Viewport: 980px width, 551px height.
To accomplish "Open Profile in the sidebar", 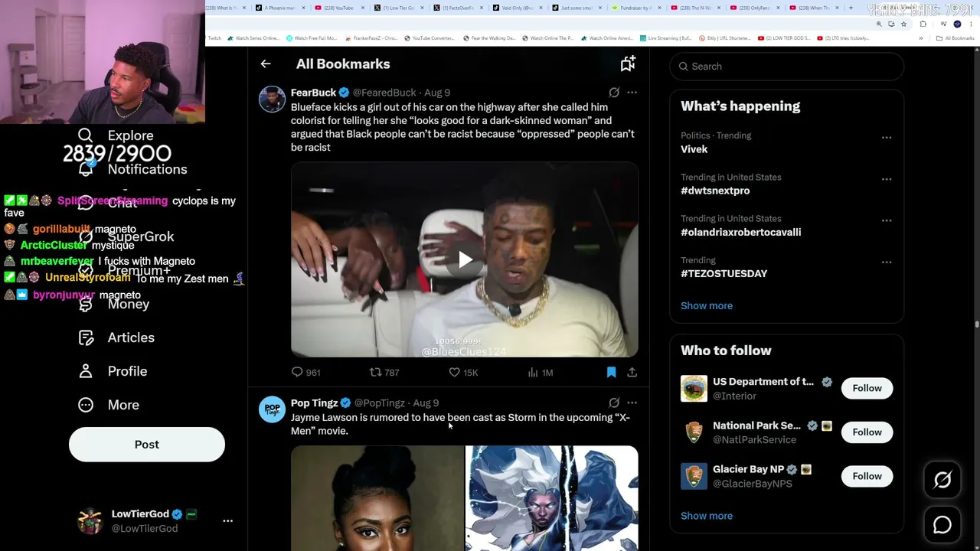I will [x=113, y=371].
